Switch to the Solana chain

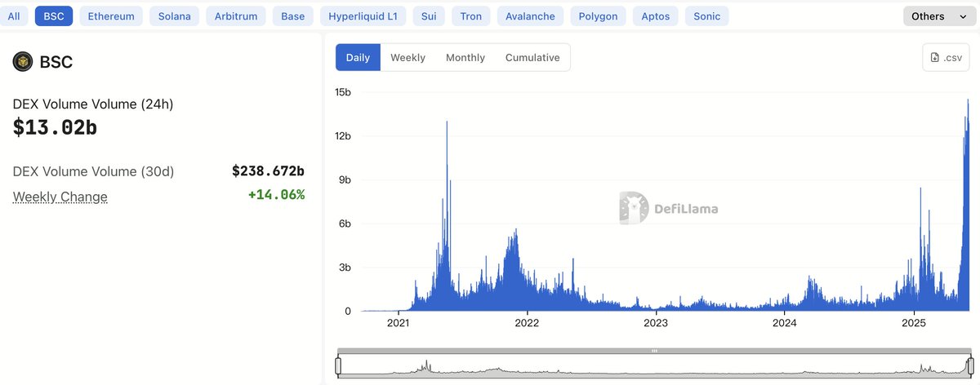pyautogui.click(x=174, y=16)
